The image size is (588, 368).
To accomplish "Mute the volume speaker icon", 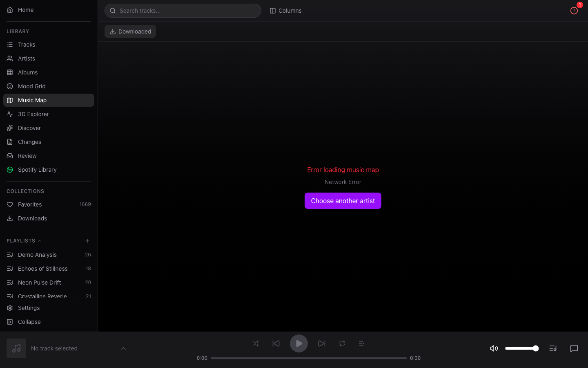I will 494,348.
